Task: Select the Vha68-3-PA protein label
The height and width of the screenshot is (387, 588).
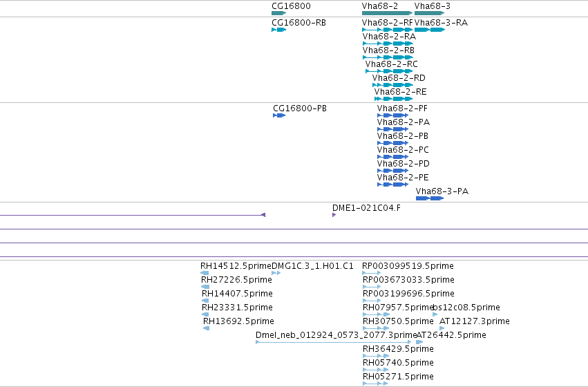Action: tap(442, 191)
